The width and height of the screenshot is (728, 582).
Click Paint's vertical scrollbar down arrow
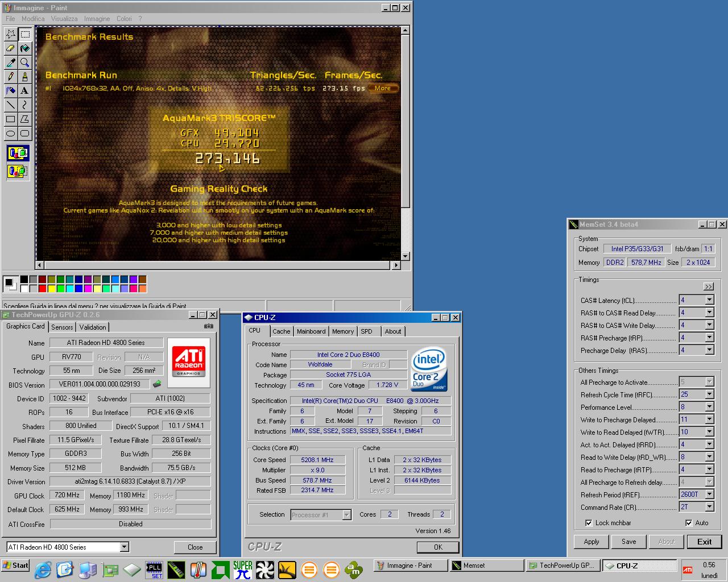coord(406,256)
